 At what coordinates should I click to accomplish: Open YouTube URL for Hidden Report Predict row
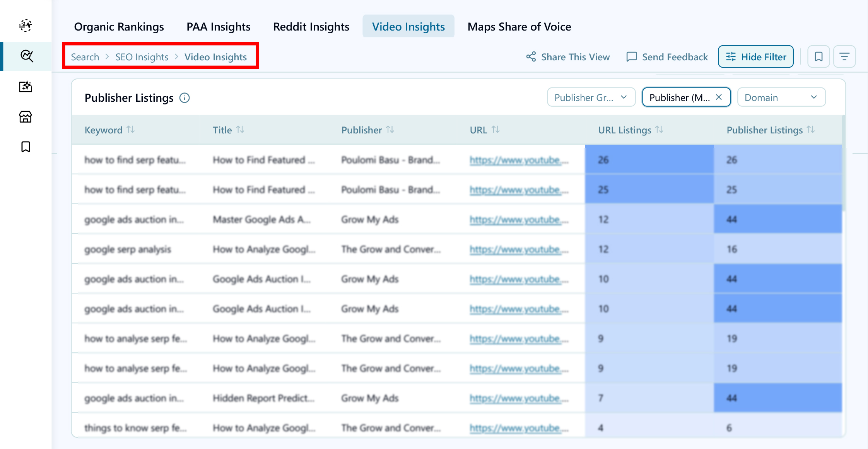pos(519,398)
